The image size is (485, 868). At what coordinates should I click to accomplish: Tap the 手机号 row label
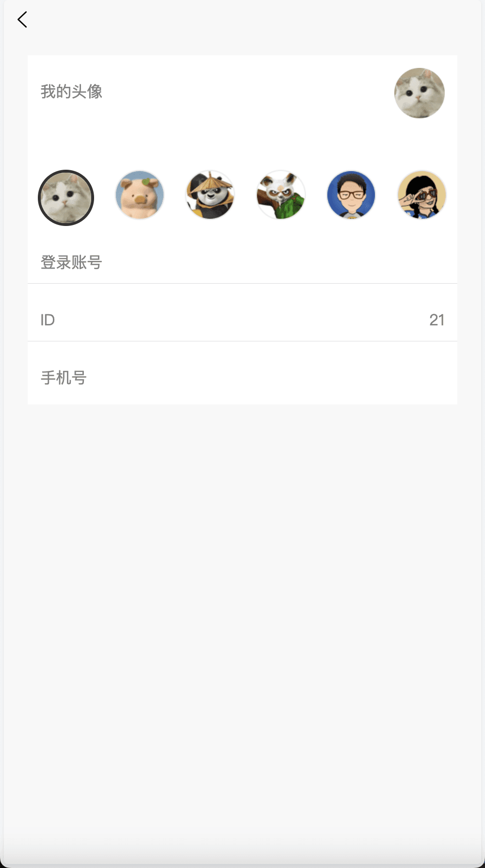(64, 378)
